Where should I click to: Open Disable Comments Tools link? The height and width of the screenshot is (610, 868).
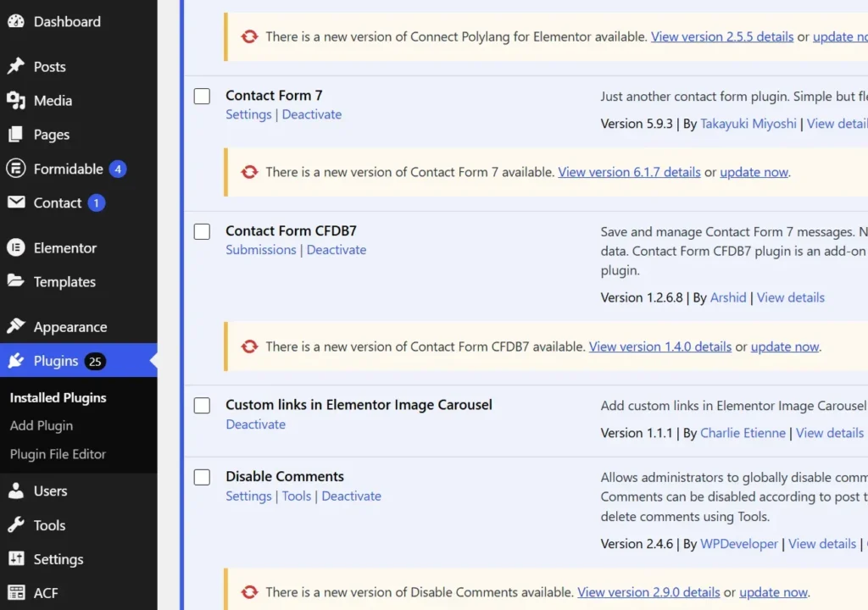[296, 496]
